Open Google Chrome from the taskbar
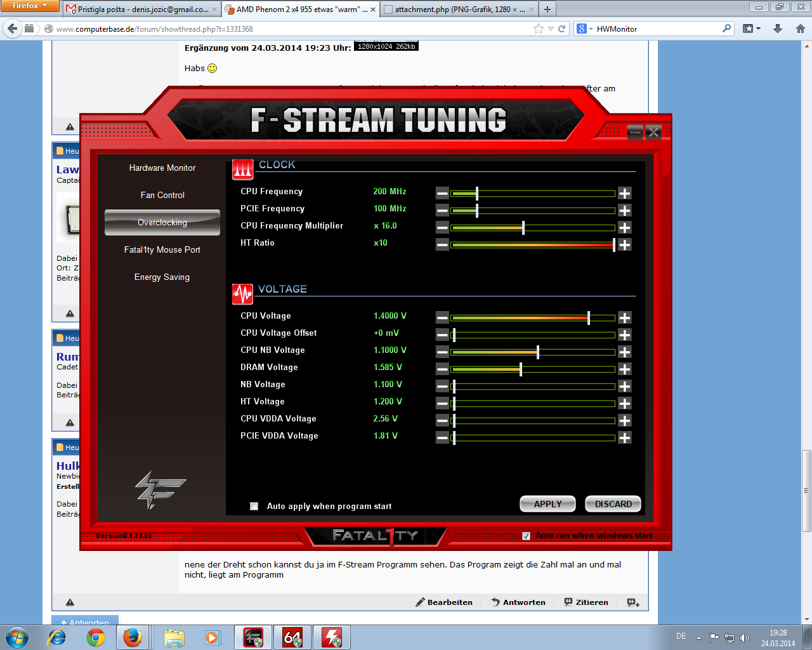The height and width of the screenshot is (650, 812). (96, 637)
